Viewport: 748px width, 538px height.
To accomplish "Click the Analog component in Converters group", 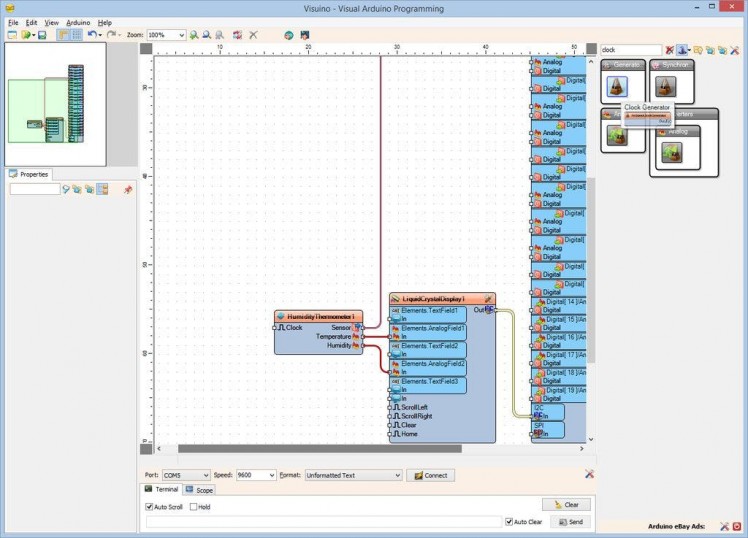I will pyautogui.click(x=673, y=152).
